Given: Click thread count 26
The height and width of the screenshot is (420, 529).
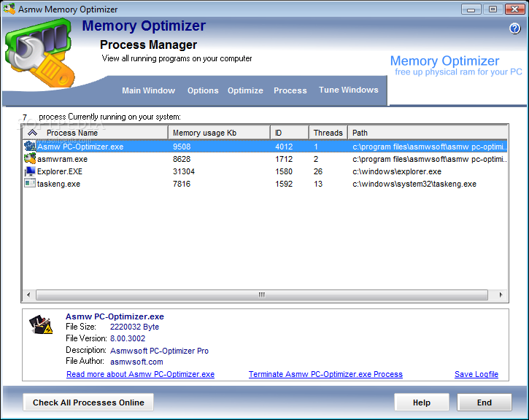Looking at the screenshot, I should coord(318,171).
